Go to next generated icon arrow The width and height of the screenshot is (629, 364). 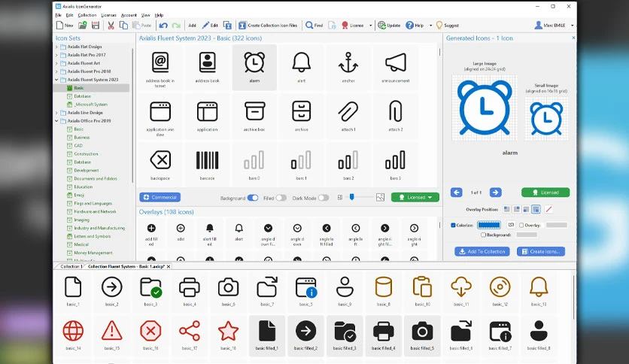coord(495,193)
